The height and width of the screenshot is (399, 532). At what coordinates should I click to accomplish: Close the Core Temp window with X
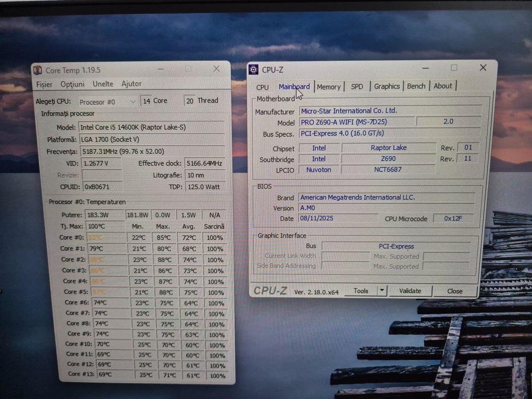click(217, 69)
